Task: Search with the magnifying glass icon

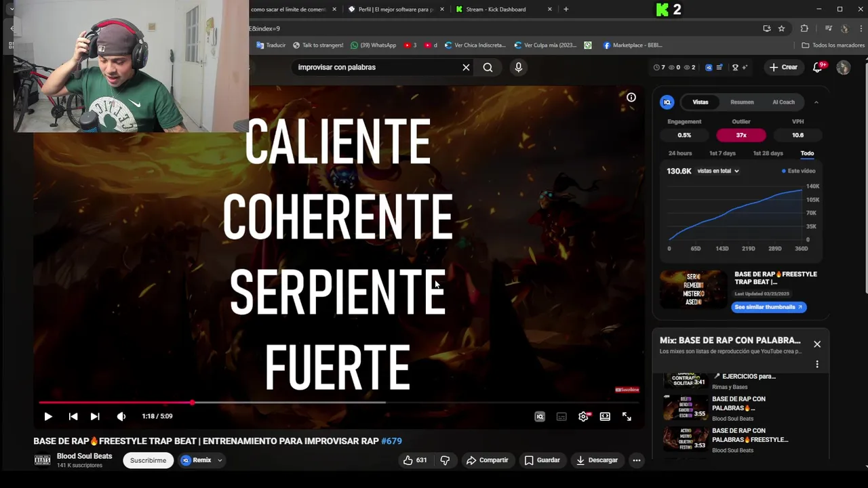Action: (x=488, y=67)
